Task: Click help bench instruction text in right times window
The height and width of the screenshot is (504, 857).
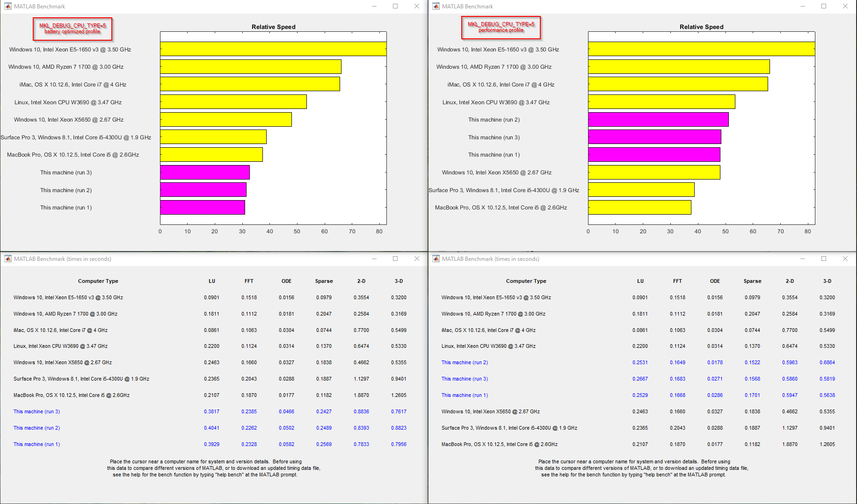Action: click(642, 468)
